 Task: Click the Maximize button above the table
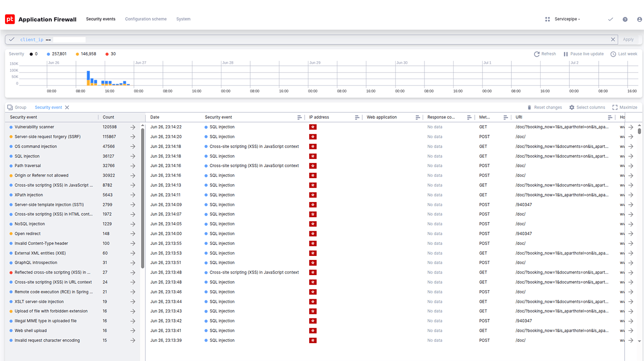pos(625,107)
